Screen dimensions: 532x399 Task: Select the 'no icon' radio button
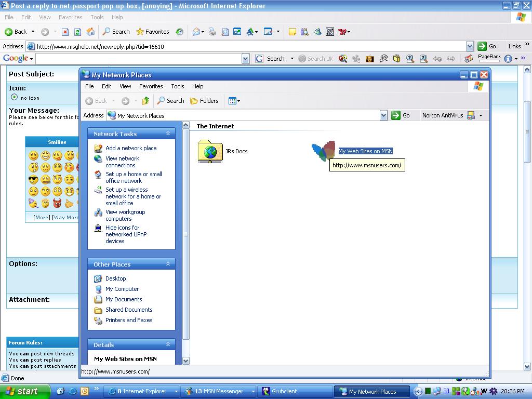point(14,97)
